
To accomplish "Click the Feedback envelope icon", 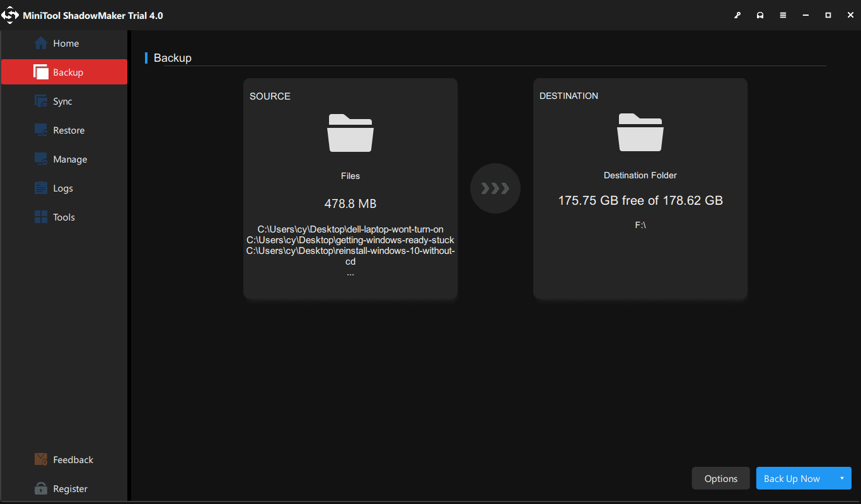I will coord(41,459).
